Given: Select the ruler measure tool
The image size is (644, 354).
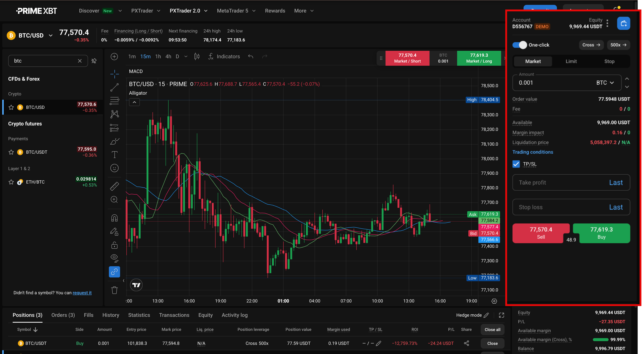Looking at the screenshot, I should 114,186.
